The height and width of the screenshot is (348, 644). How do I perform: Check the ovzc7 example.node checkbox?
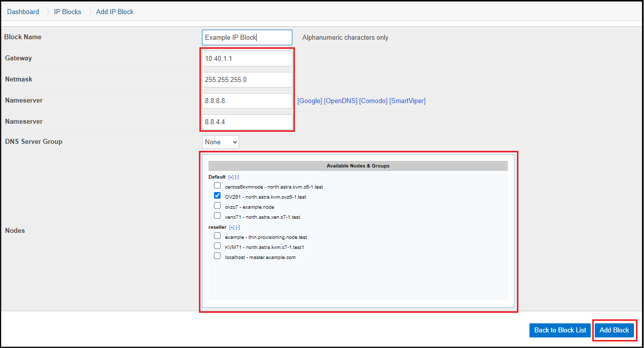[x=217, y=205]
